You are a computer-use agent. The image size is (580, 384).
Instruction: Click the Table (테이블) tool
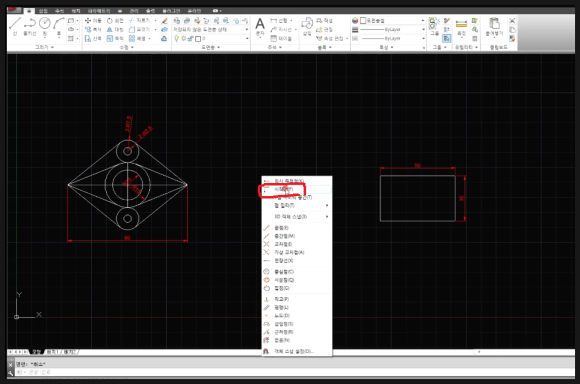[281, 38]
